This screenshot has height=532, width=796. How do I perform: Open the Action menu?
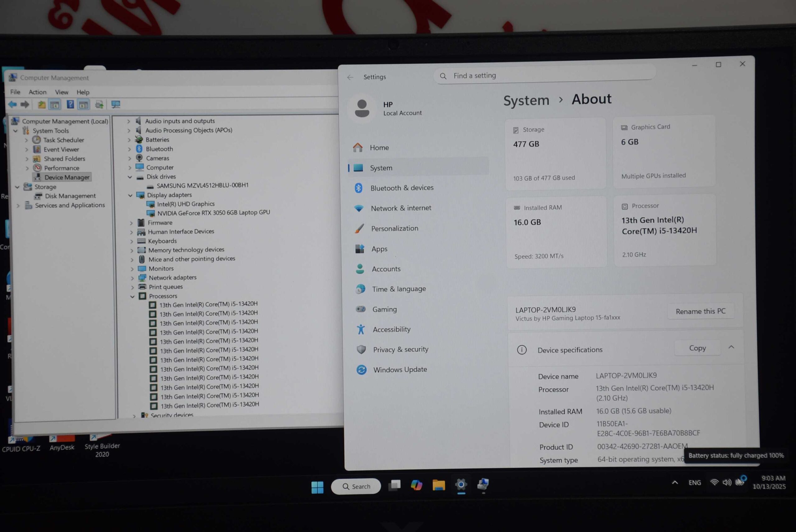coord(37,92)
